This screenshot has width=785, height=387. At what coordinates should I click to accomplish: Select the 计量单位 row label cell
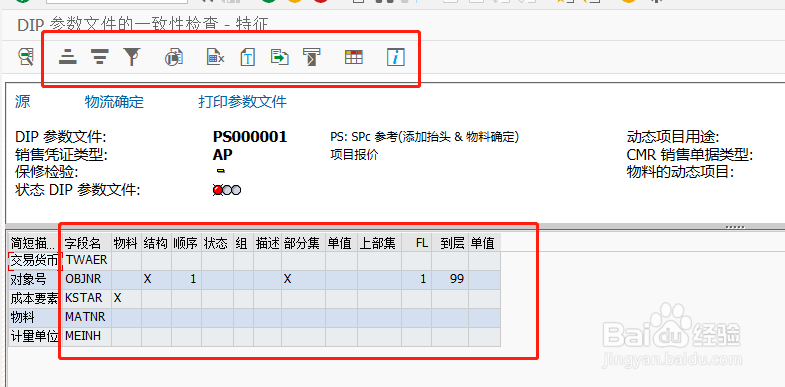[x=35, y=336]
